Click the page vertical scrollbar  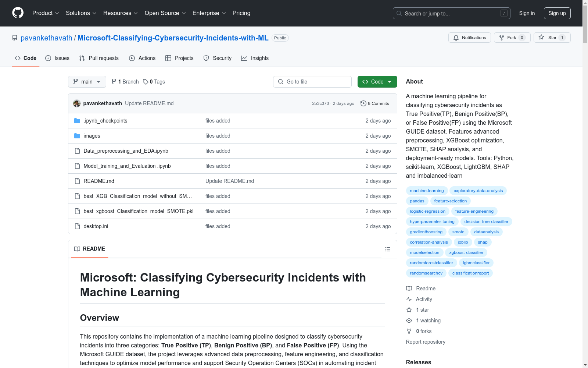coord(585,184)
